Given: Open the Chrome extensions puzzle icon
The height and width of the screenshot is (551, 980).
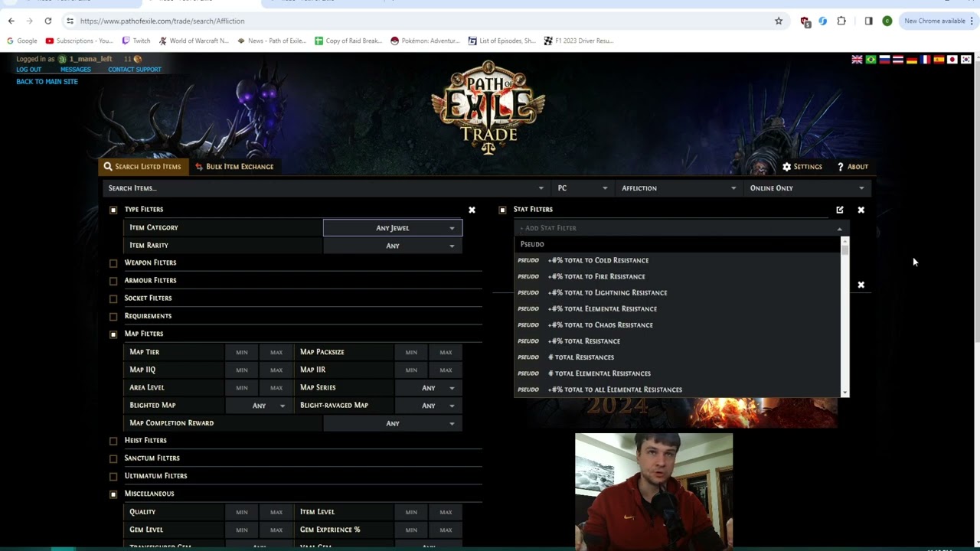Looking at the screenshot, I should pyautogui.click(x=841, y=21).
